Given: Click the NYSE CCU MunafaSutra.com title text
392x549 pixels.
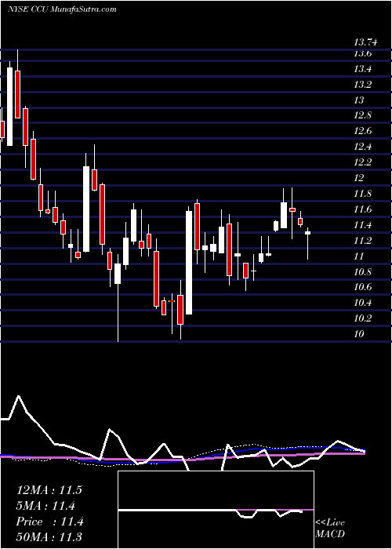Looking at the screenshot, I should coord(62,9).
